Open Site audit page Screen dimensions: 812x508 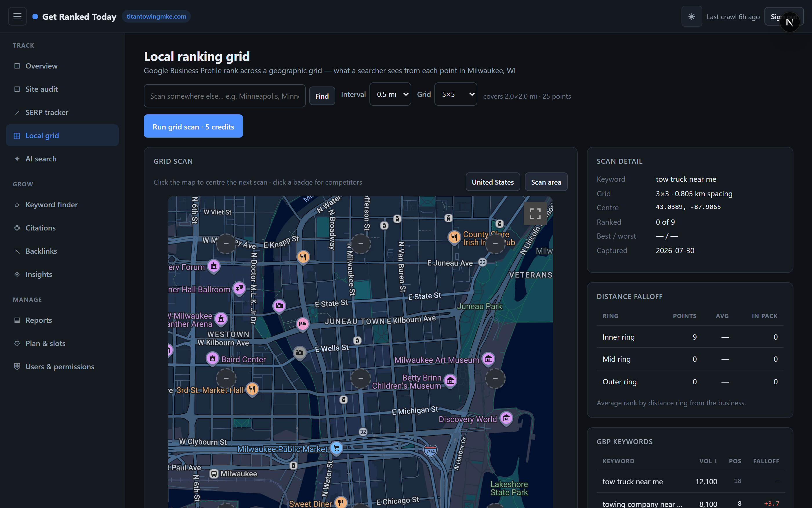tap(62, 89)
